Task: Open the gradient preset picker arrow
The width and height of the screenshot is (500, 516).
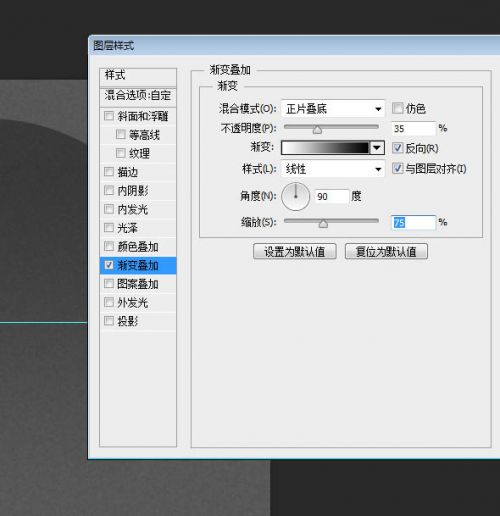Action: click(377, 148)
